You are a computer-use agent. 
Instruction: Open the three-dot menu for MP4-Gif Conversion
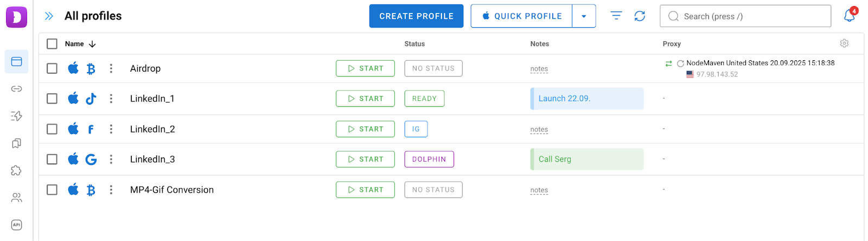coord(111,190)
